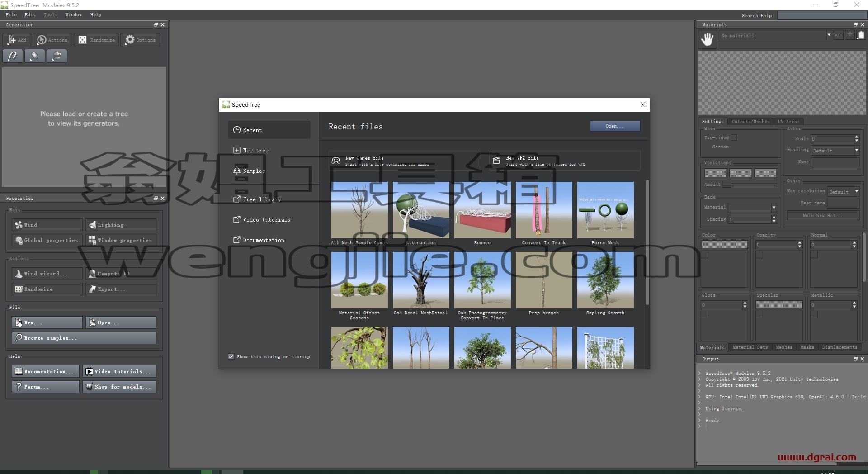Click the Opacity value stepper arrows
The width and height of the screenshot is (868, 474).
click(800, 245)
